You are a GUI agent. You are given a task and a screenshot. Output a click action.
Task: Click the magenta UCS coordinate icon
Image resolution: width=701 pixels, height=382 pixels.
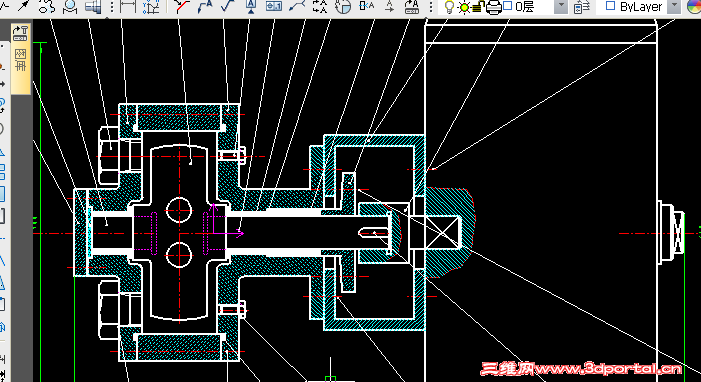[x=227, y=219]
